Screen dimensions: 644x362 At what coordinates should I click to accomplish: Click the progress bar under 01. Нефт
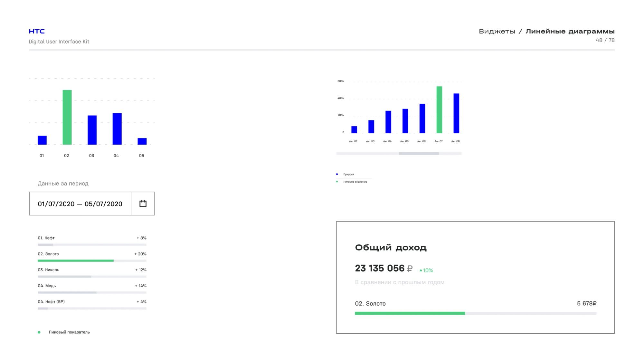(92, 245)
